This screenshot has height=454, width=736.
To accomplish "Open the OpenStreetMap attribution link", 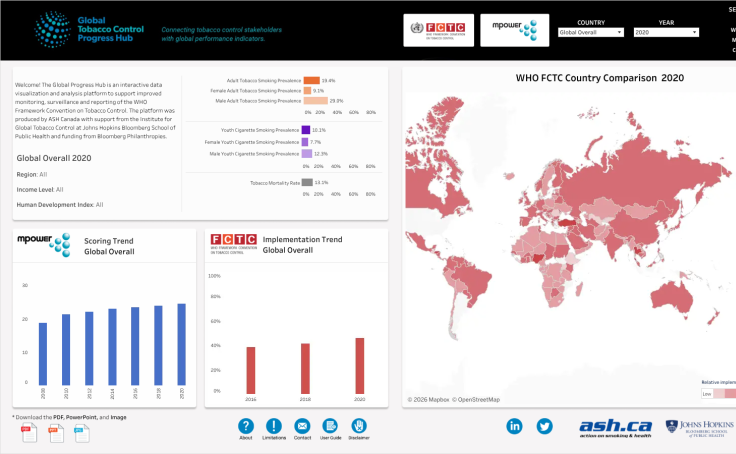I will pos(476,400).
